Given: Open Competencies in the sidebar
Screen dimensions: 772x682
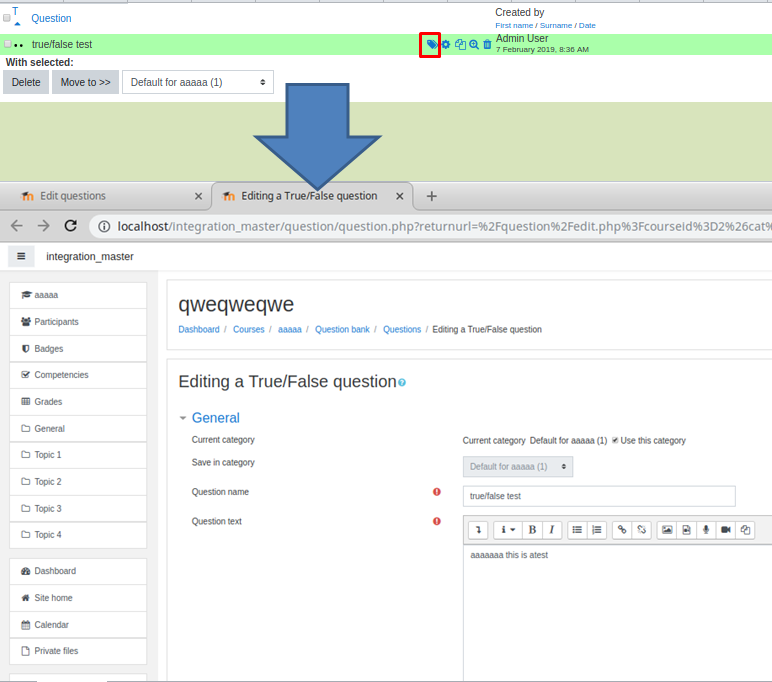Looking at the screenshot, I should [78, 375].
